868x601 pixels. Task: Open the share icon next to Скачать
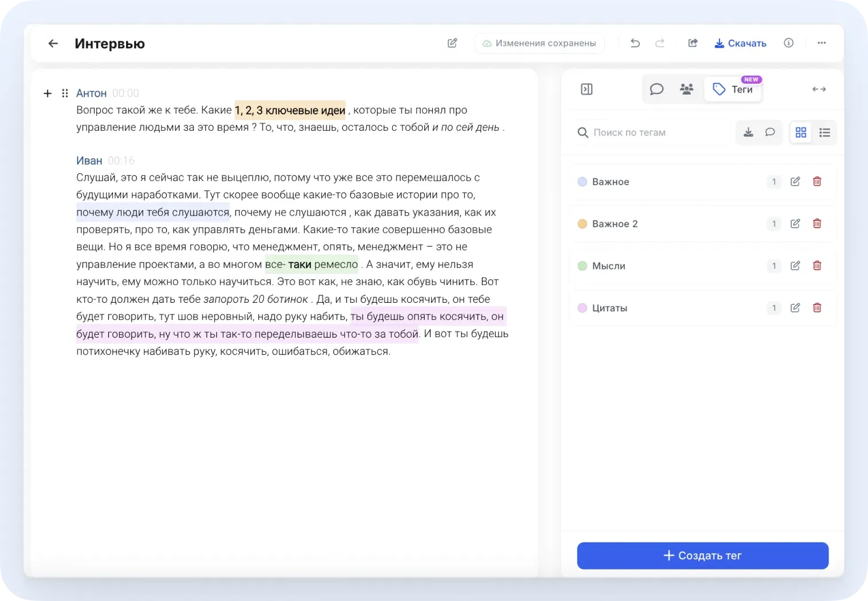(x=693, y=43)
